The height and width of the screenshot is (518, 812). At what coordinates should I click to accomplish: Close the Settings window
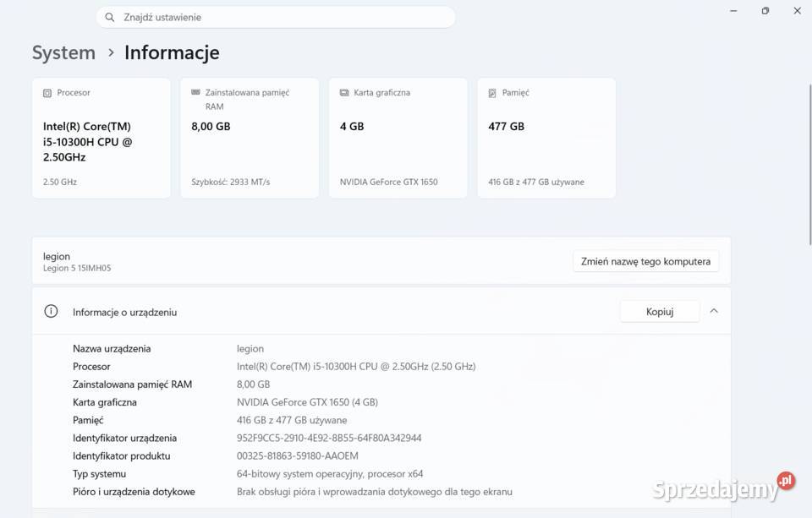[x=798, y=11]
